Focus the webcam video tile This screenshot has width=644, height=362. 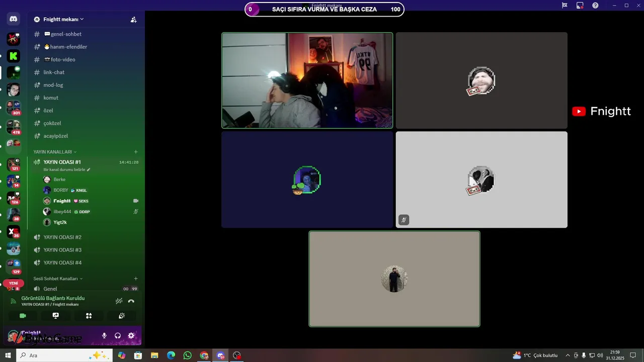[x=307, y=80]
